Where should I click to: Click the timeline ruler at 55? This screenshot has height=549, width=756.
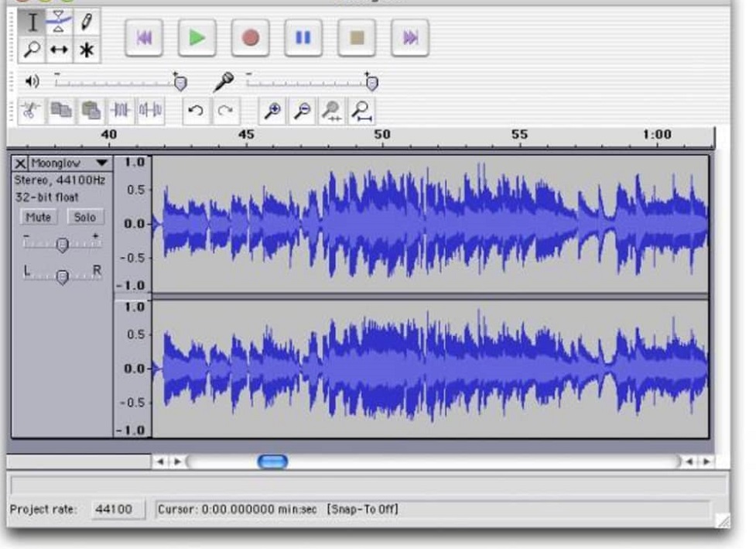click(519, 135)
